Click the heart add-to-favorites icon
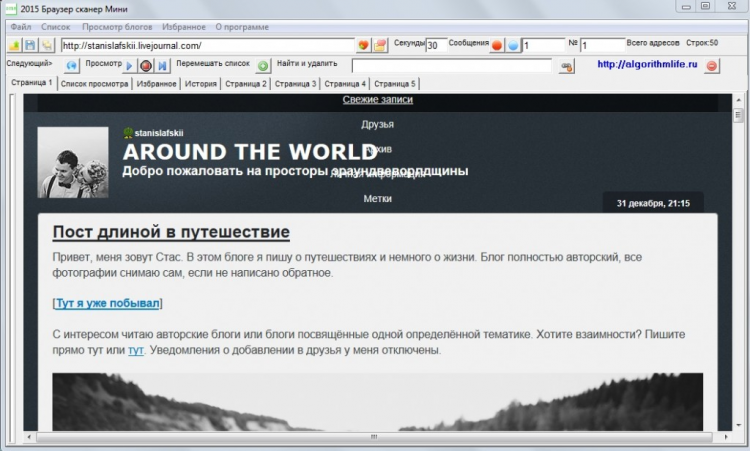The height and width of the screenshot is (451, 750). (x=364, y=45)
